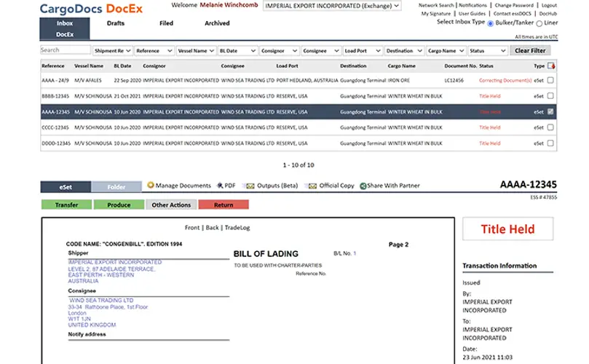Click the Search input field
Viewport: 589px width, 364px height.
66,50
